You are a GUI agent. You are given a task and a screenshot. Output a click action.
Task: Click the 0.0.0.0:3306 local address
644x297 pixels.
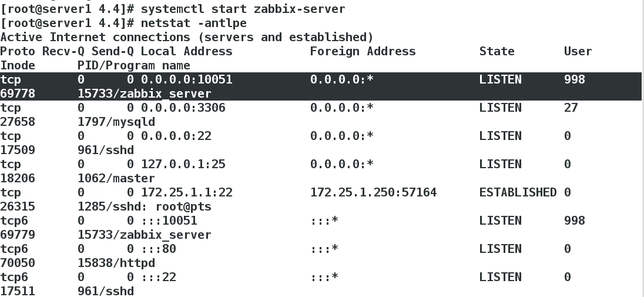183,108
